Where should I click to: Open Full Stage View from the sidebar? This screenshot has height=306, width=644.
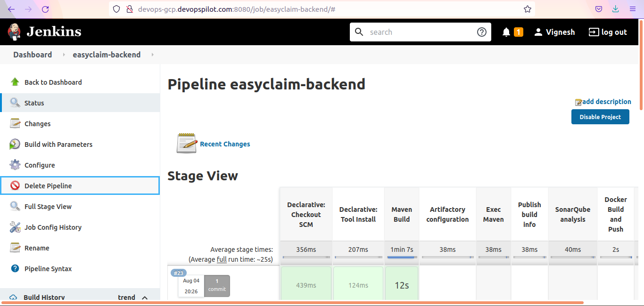point(80,206)
